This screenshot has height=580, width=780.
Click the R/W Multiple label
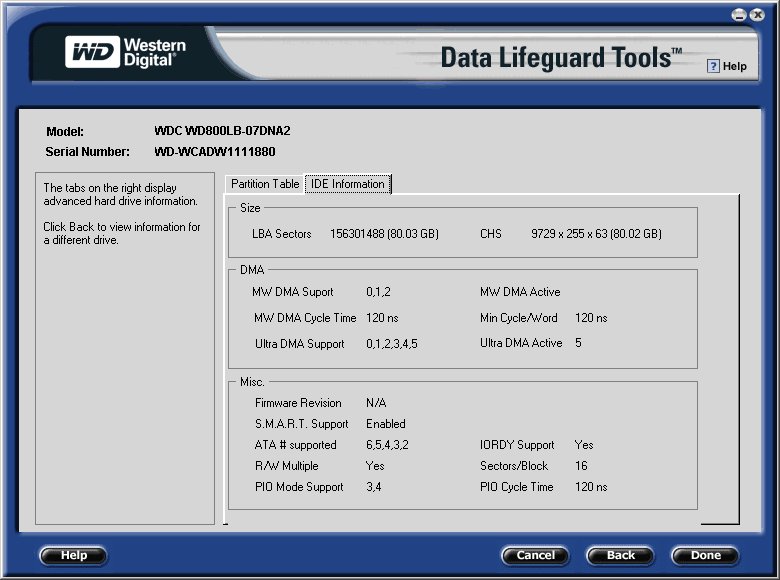point(287,466)
